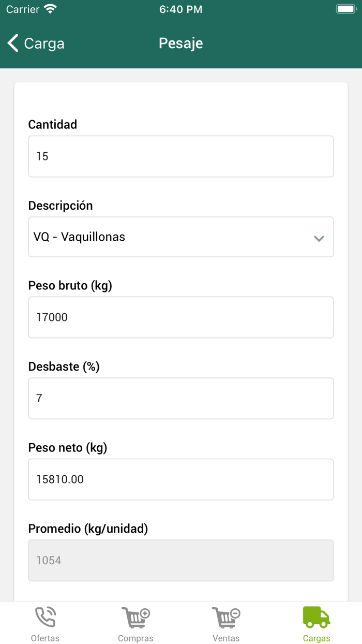Tap the battery indicator icon
Image resolution: width=362 pixels, height=644 pixels.
346,9
